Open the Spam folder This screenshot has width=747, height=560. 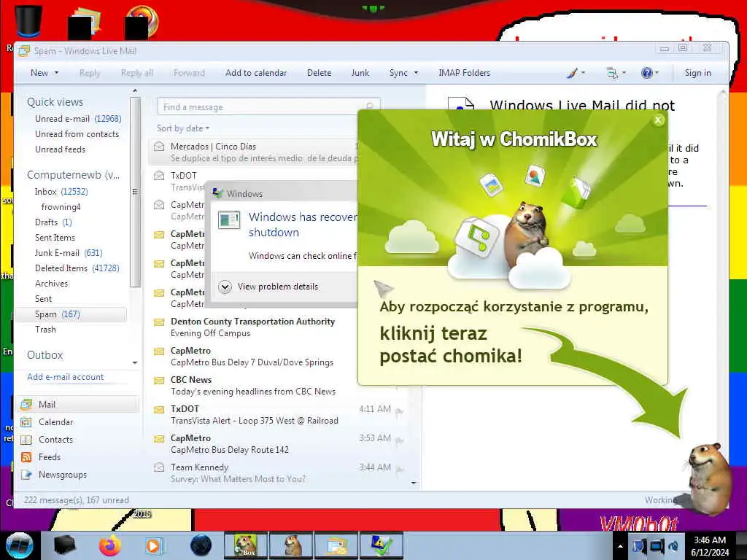click(71, 314)
